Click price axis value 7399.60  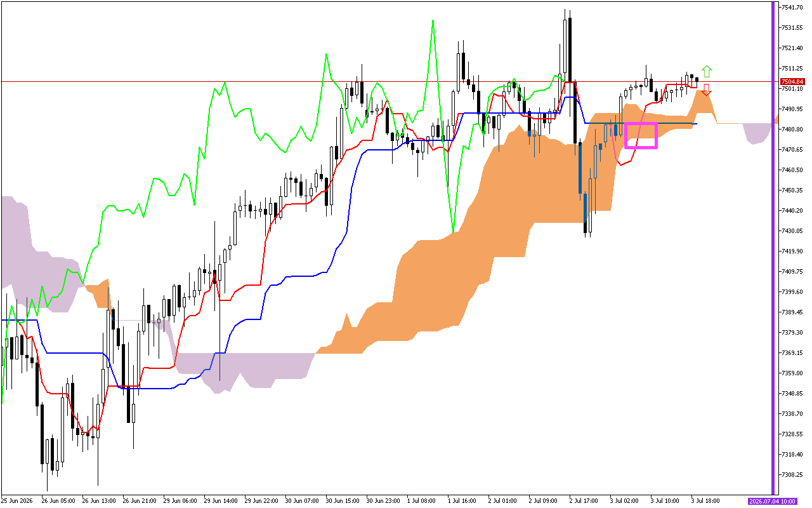point(793,292)
